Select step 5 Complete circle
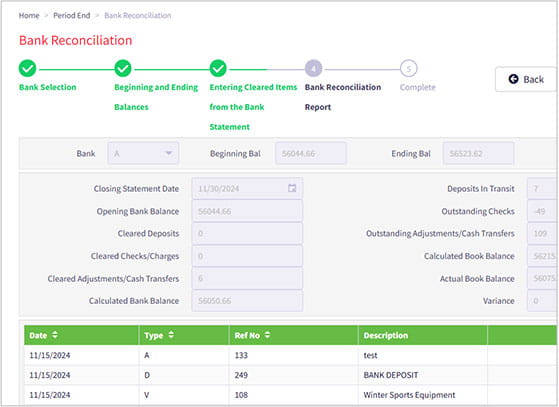 click(409, 68)
